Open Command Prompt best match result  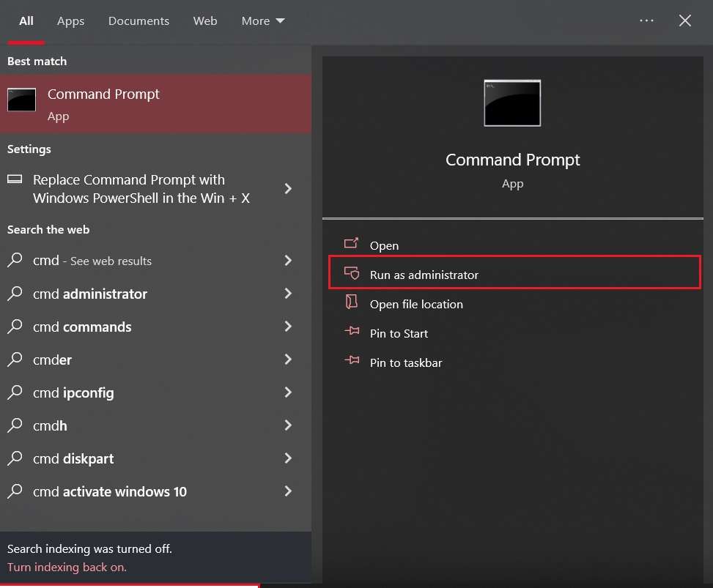[155, 103]
